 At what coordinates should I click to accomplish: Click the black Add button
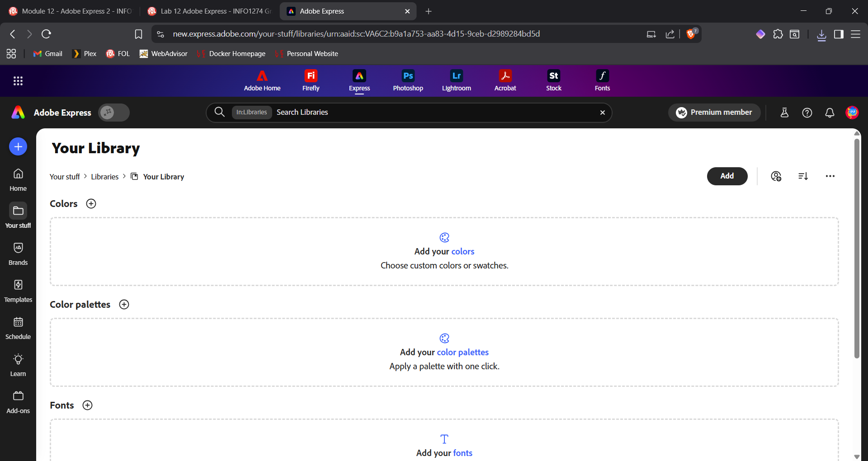(727, 176)
